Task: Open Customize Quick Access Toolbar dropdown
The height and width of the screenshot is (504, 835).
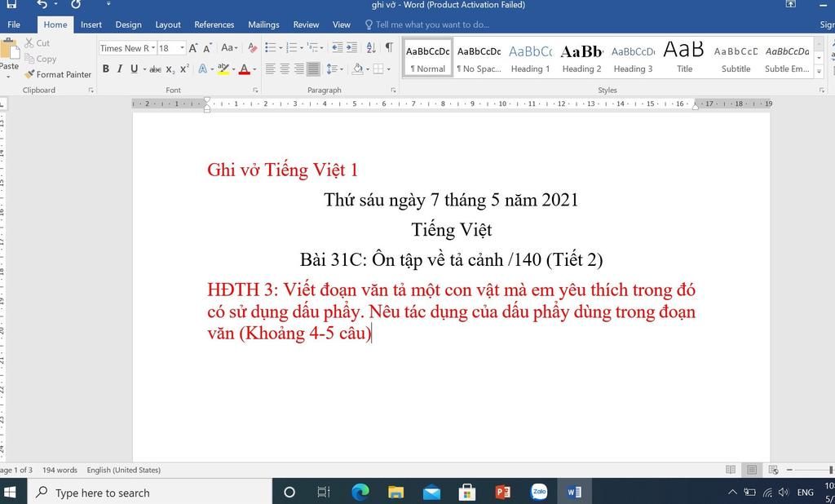Action: (108, 5)
